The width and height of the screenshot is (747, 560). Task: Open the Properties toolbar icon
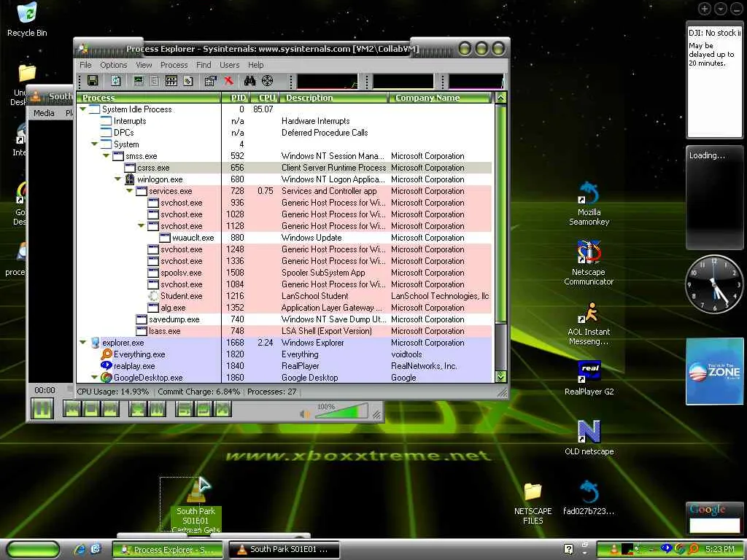pos(211,80)
